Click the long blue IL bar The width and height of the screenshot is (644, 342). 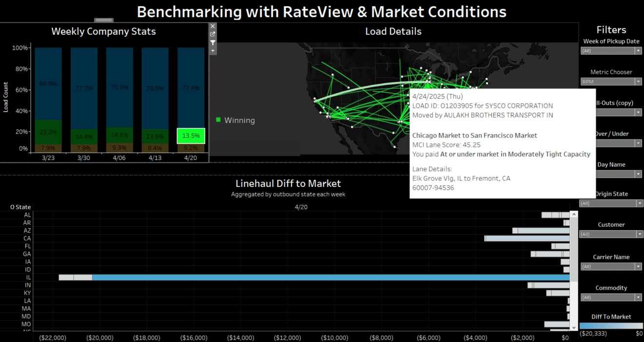tap(331, 277)
